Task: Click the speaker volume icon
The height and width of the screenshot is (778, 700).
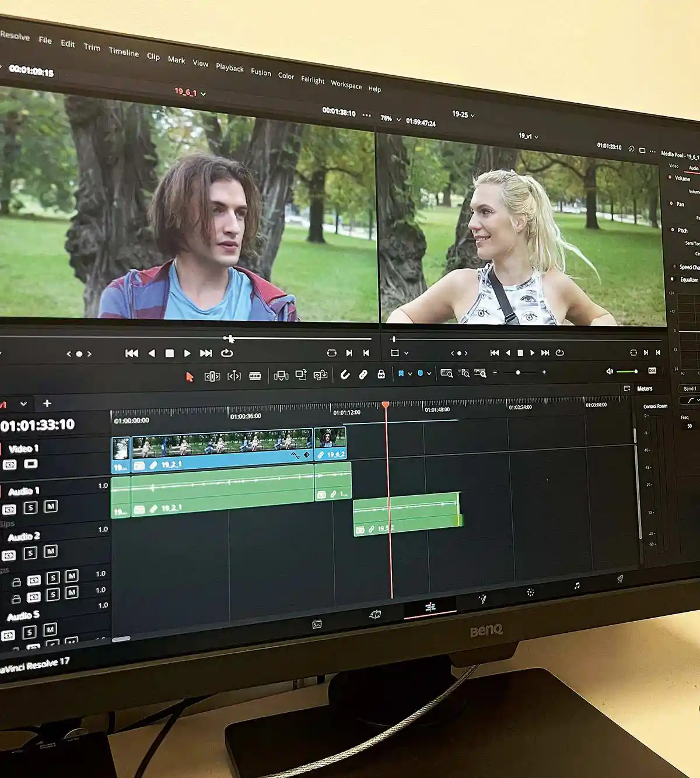Action: pyautogui.click(x=610, y=372)
